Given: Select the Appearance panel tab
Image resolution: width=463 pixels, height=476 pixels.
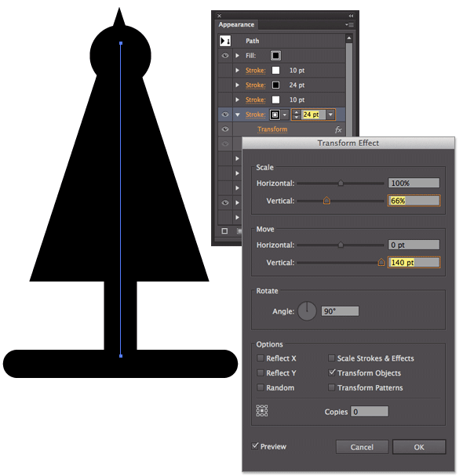Looking at the screenshot, I should point(236,24).
